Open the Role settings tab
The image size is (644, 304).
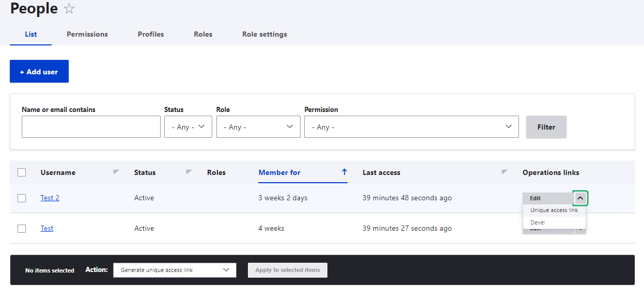coord(264,34)
